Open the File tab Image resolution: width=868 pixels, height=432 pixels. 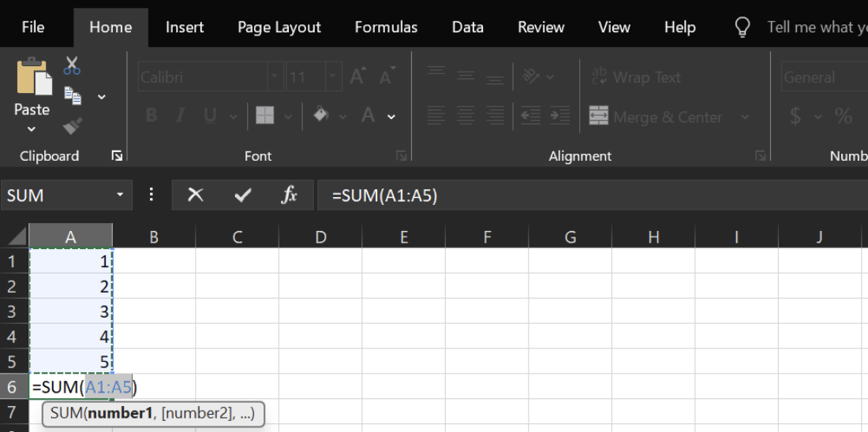pos(33,27)
